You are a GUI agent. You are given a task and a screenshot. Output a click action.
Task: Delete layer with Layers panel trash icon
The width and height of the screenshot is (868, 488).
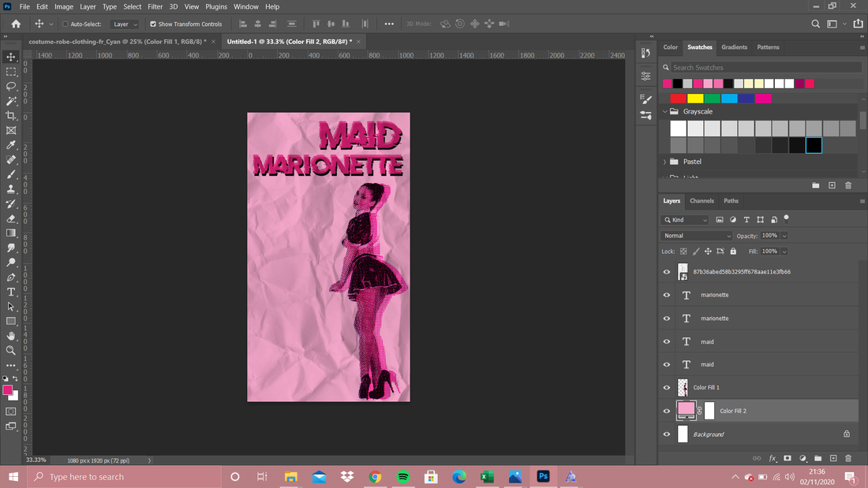click(848, 458)
